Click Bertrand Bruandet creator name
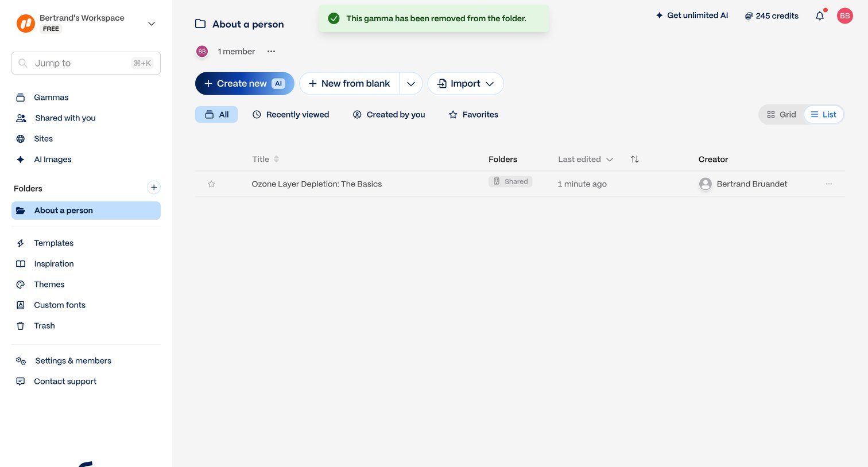 pyautogui.click(x=752, y=184)
